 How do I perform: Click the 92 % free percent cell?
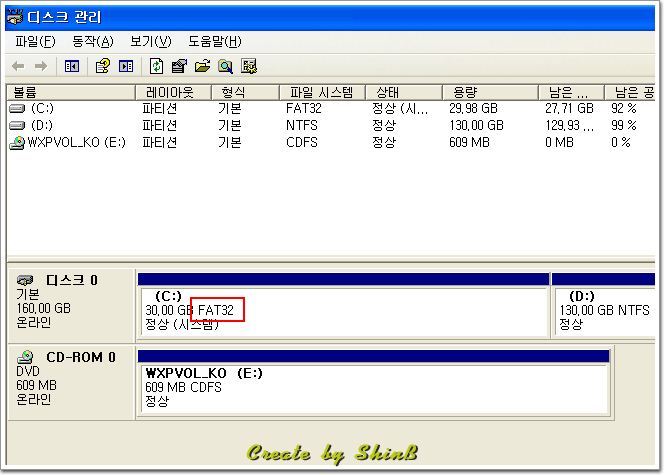pyautogui.click(x=624, y=108)
